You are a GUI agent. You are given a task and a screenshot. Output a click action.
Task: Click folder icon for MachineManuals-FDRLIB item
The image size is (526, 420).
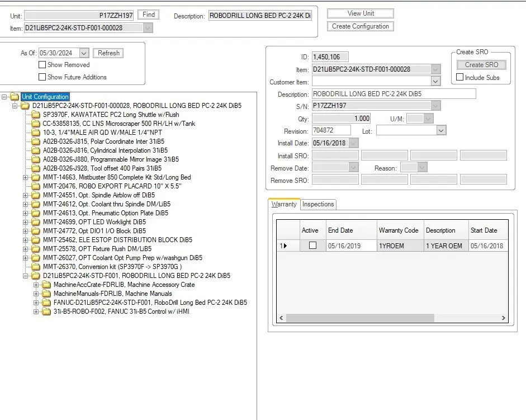(46, 294)
